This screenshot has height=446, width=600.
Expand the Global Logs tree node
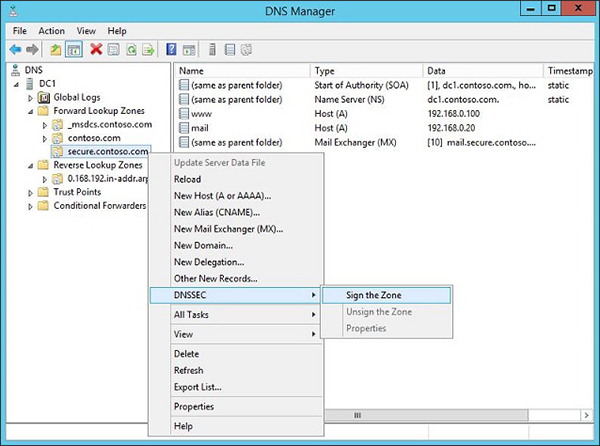[x=31, y=97]
